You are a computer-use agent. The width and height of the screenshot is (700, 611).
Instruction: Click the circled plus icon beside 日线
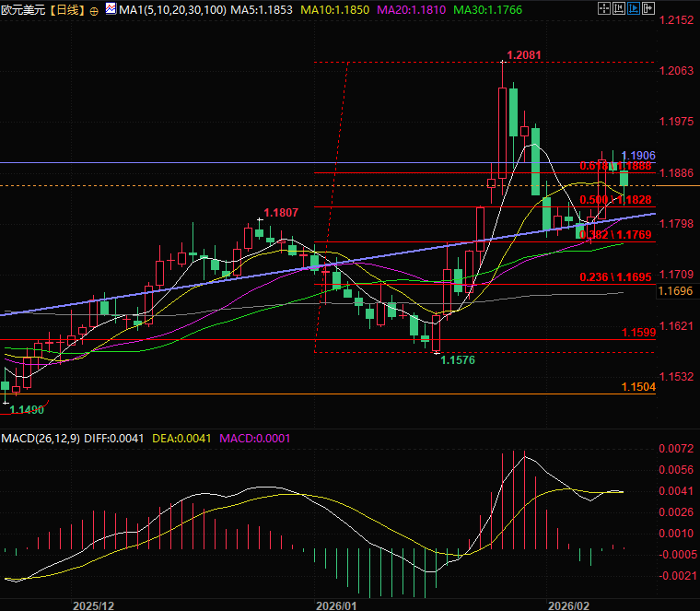pyautogui.click(x=95, y=10)
